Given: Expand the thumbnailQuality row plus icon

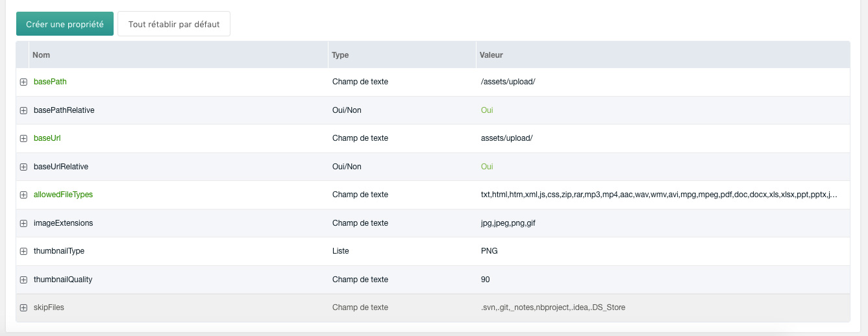Looking at the screenshot, I should click(23, 280).
